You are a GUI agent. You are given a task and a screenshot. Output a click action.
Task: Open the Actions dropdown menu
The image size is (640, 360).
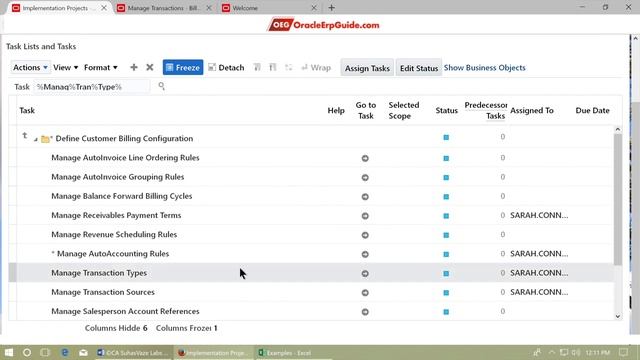(30, 67)
